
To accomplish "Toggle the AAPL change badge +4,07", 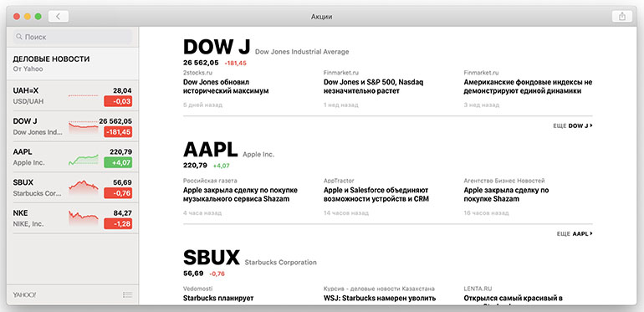I will point(118,162).
